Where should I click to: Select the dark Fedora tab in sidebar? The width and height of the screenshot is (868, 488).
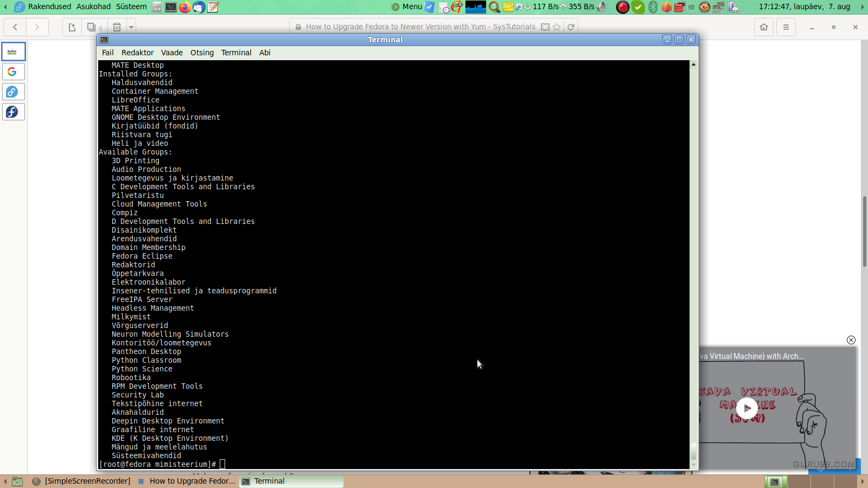coord(14,112)
